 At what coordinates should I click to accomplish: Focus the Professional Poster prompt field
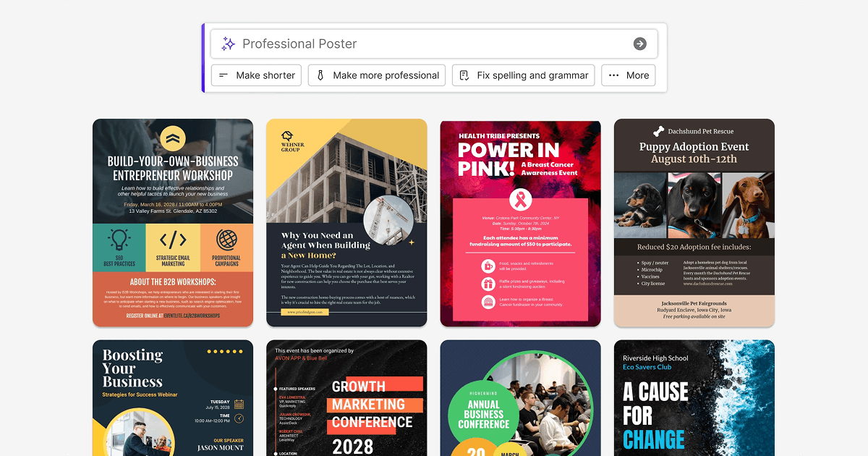(x=434, y=44)
